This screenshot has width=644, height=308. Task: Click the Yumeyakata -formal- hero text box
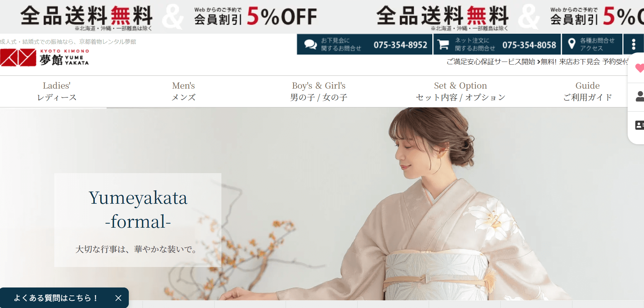click(138, 220)
